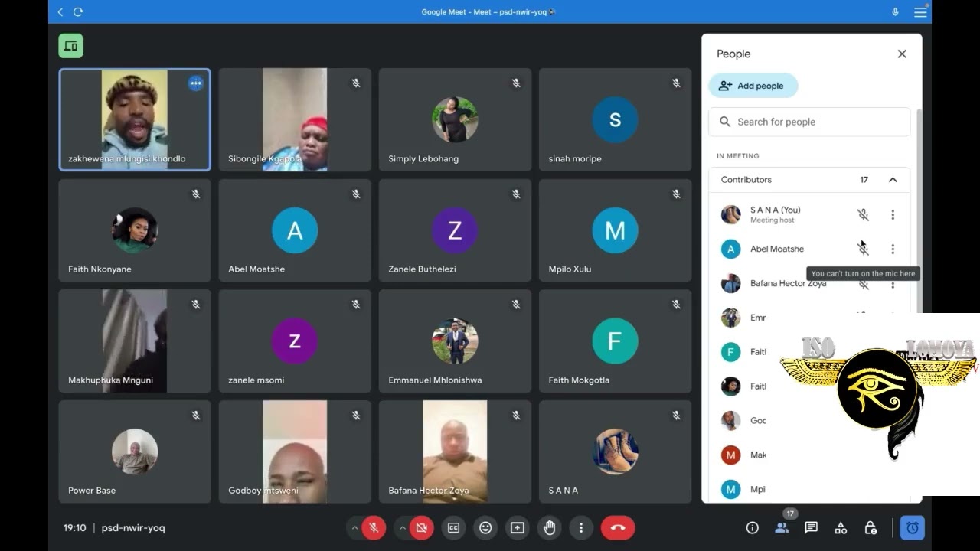
Task: Click the Add people button
Action: (753, 86)
